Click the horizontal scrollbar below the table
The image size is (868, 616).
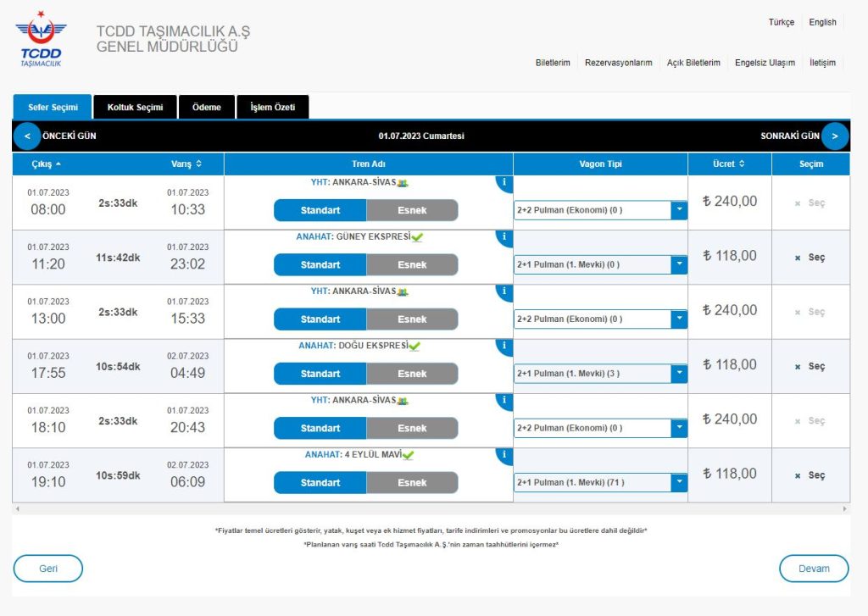pyautogui.click(x=431, y=508)
